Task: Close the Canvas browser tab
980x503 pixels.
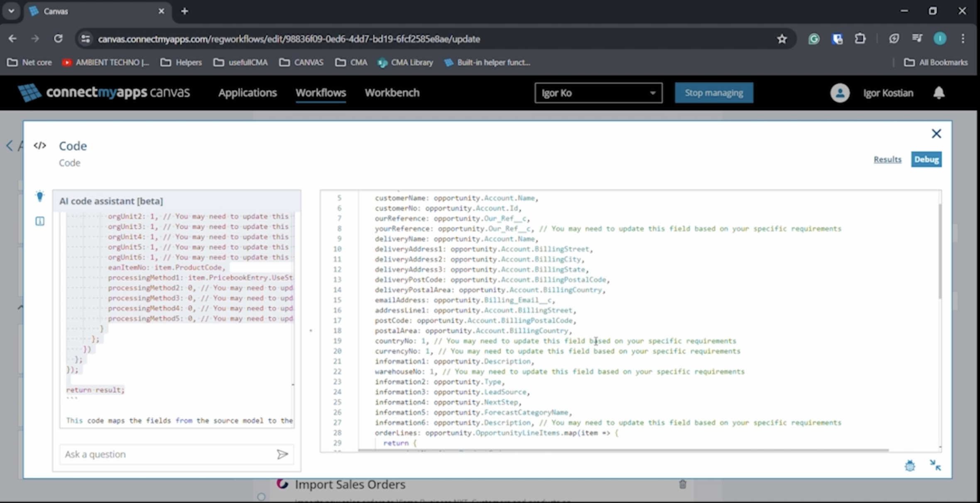Action: tap(161, 11)
